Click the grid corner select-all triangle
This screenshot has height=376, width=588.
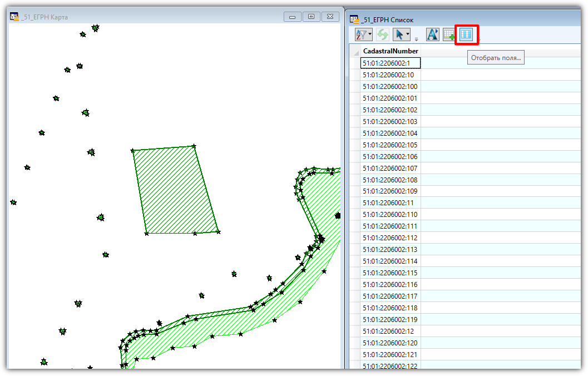click(x=355, y=52)
